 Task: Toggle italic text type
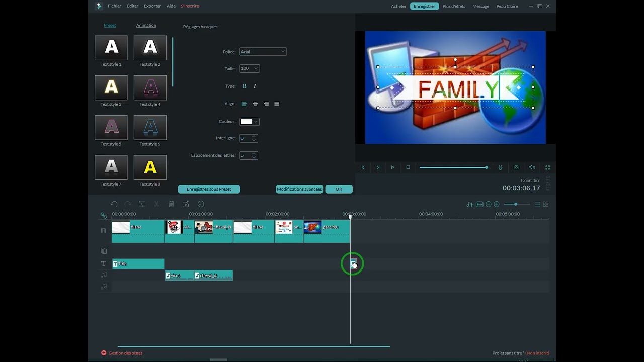click(255, 86)
